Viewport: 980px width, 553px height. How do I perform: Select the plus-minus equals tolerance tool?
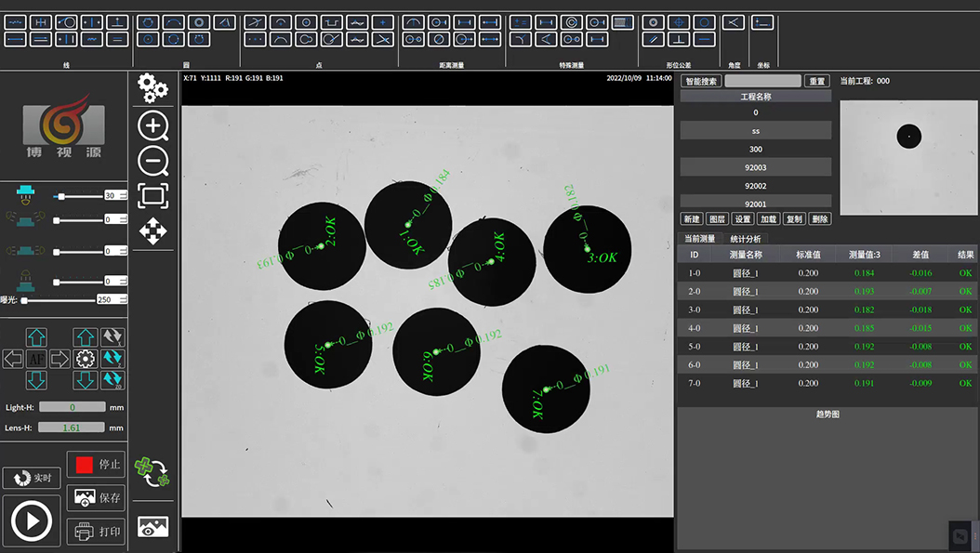[520, 22]
